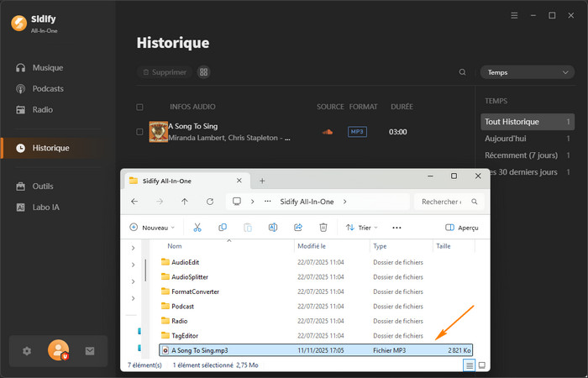
Task: Click the Rechercher search field
Action: 449,202
